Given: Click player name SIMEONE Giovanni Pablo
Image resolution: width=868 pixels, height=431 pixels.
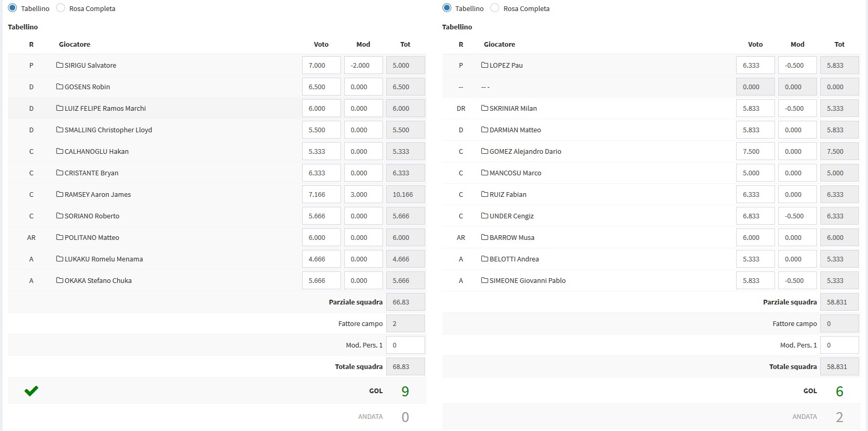Looking at the screenshot, I should [528, 280].
